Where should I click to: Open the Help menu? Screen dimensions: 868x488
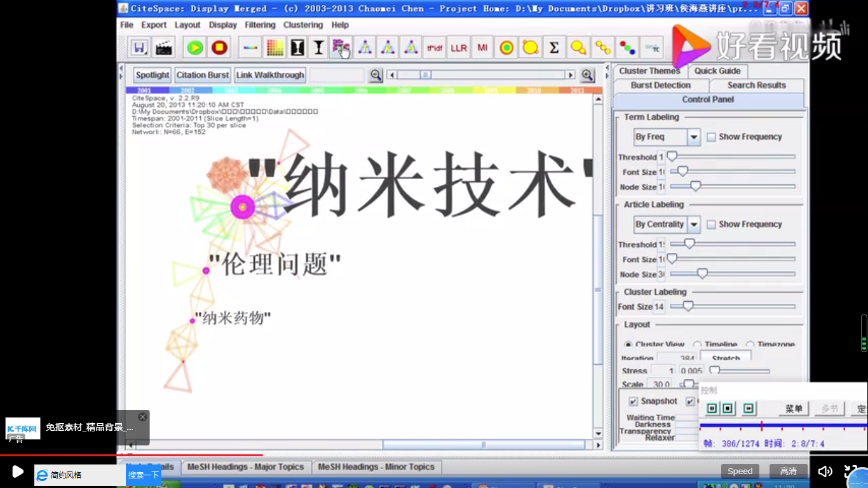[340, 25]
